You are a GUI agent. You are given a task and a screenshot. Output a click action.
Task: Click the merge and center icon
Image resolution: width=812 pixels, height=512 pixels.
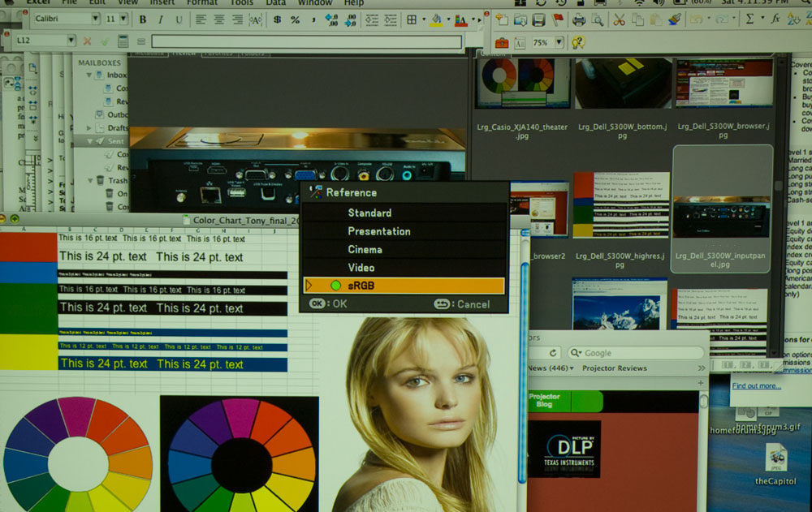[x=255, y=20]
